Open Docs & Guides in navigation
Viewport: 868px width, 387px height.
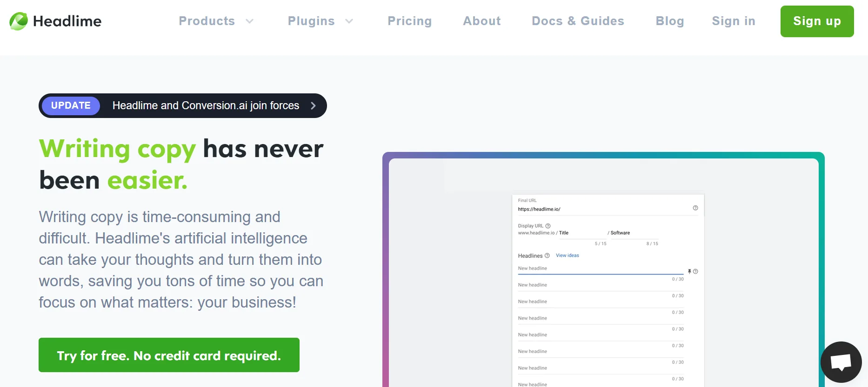click(578, 21)
